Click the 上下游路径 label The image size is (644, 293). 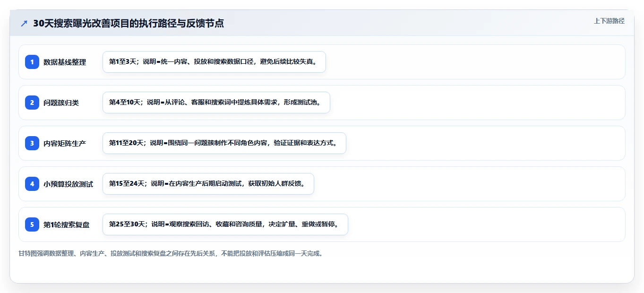[x=609, y=21]
